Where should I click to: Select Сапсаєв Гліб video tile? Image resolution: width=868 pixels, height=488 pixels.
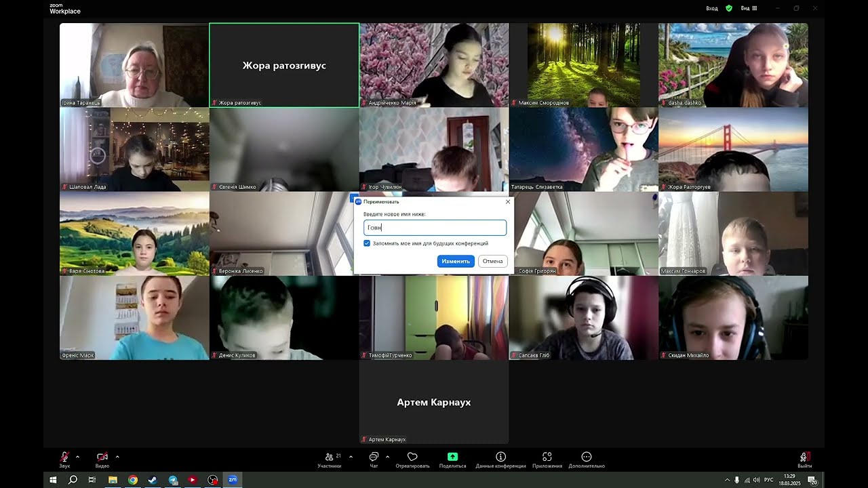584,317
